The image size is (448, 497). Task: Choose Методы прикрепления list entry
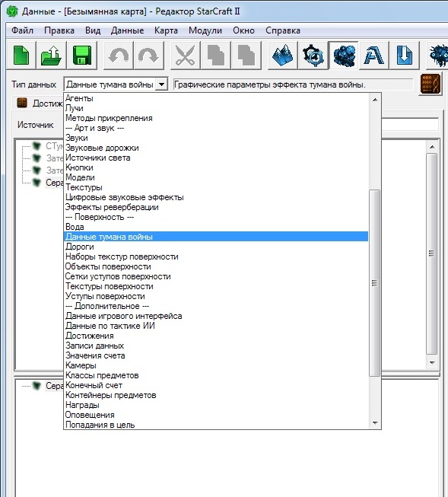click(216, 118)
